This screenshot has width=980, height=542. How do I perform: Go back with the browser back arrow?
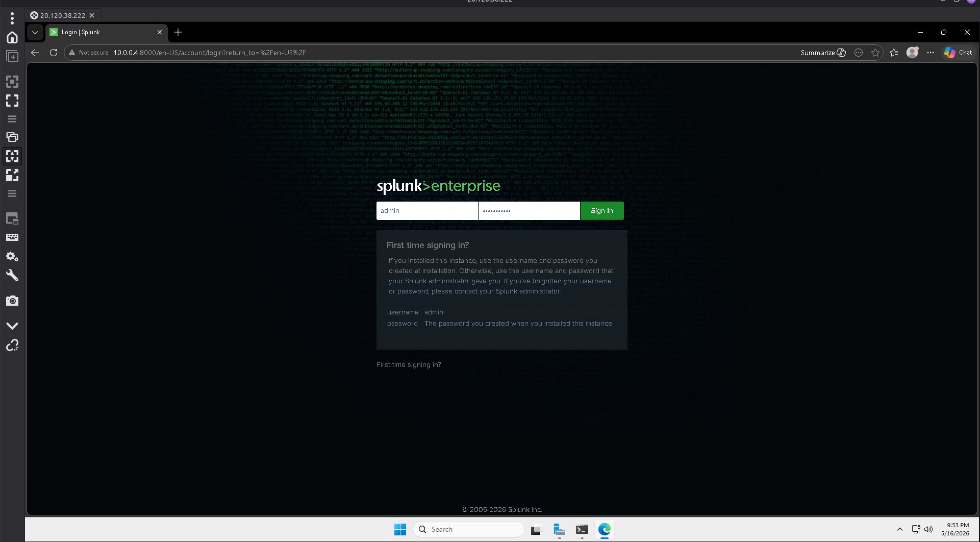click(x=35, y=53)
